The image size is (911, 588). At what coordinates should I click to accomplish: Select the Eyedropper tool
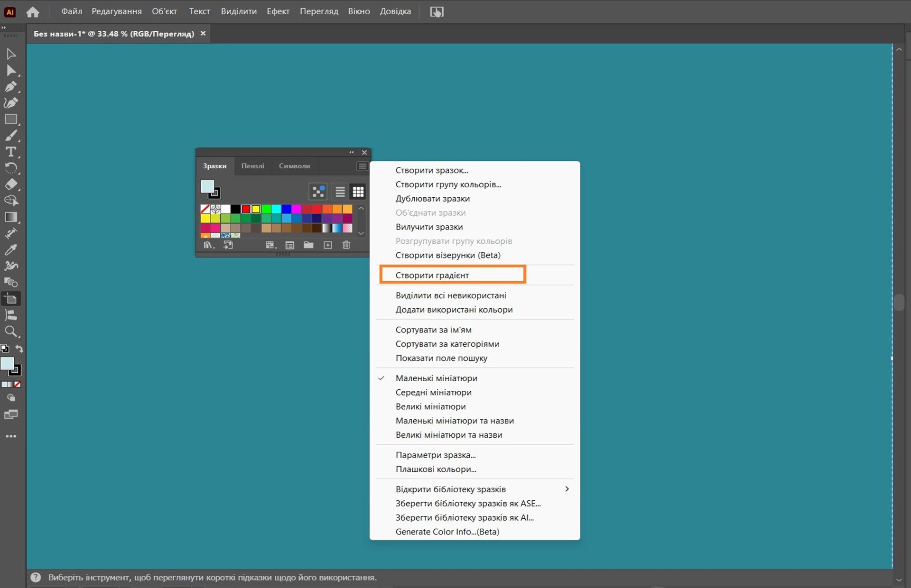tap(10, 250)
